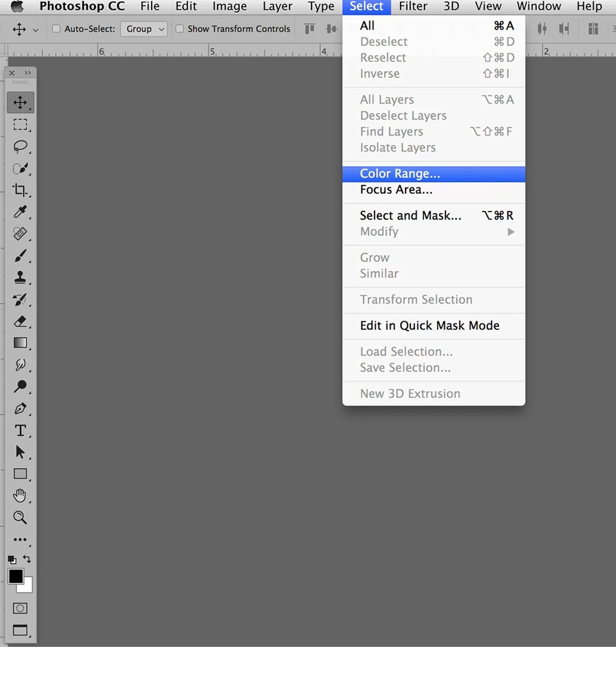Select the Smudge tool
Screen dimensions: 616x676
pyautogui.click(x=20, y=364)
